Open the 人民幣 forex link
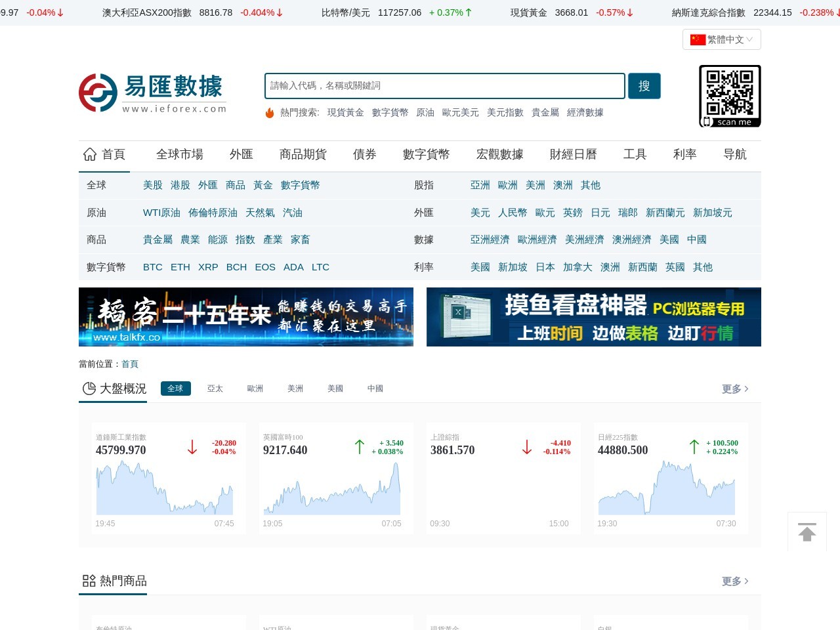The height and width of the screenshot is (630, 840). pos(513,213)
